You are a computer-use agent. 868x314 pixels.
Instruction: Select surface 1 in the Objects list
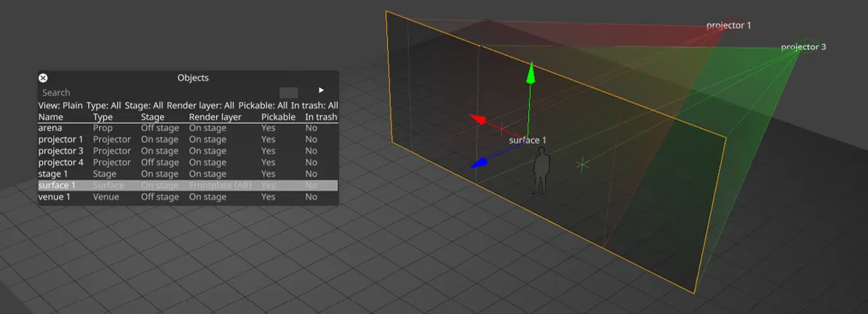click(x=188, y=185)
